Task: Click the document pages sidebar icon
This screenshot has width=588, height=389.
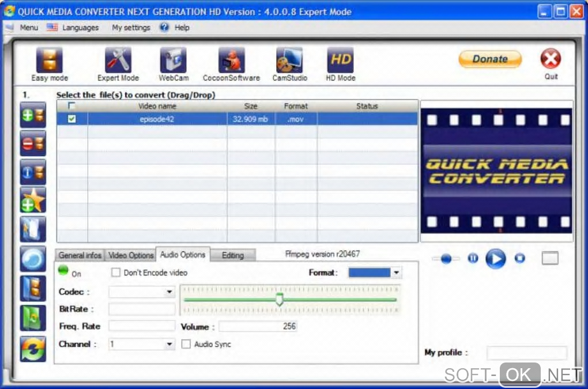Action: (x=33, y=229)
